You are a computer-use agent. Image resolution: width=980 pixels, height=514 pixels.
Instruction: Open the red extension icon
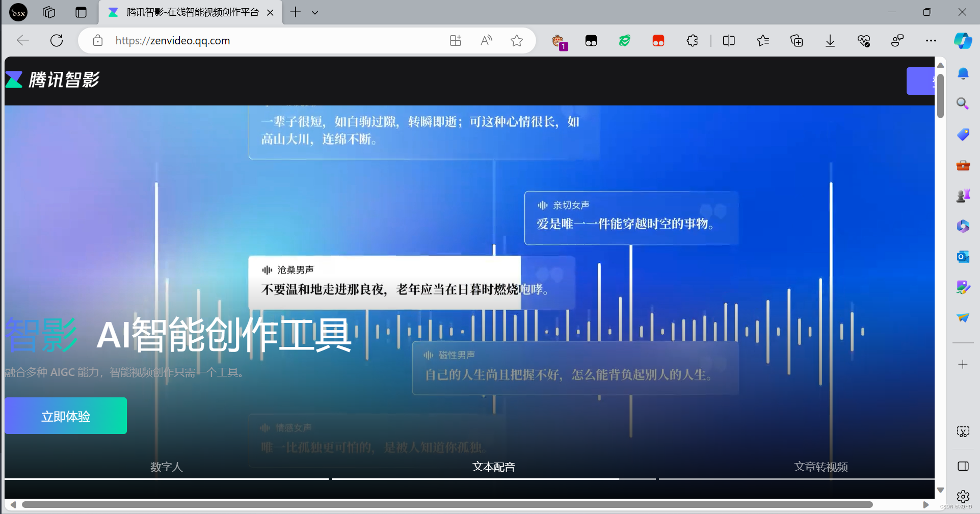click(x=658, y=41)
